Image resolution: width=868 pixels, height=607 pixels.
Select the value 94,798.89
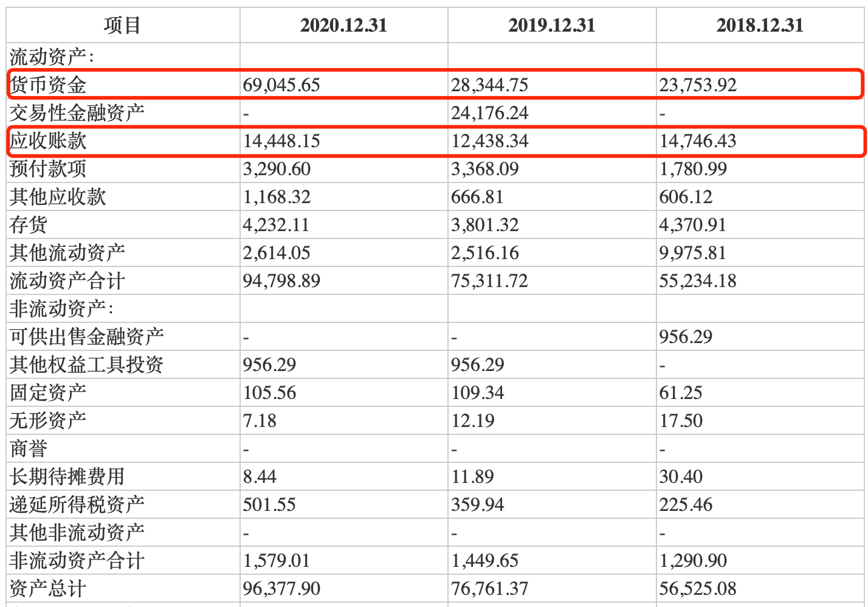click(x=281, y=280)
